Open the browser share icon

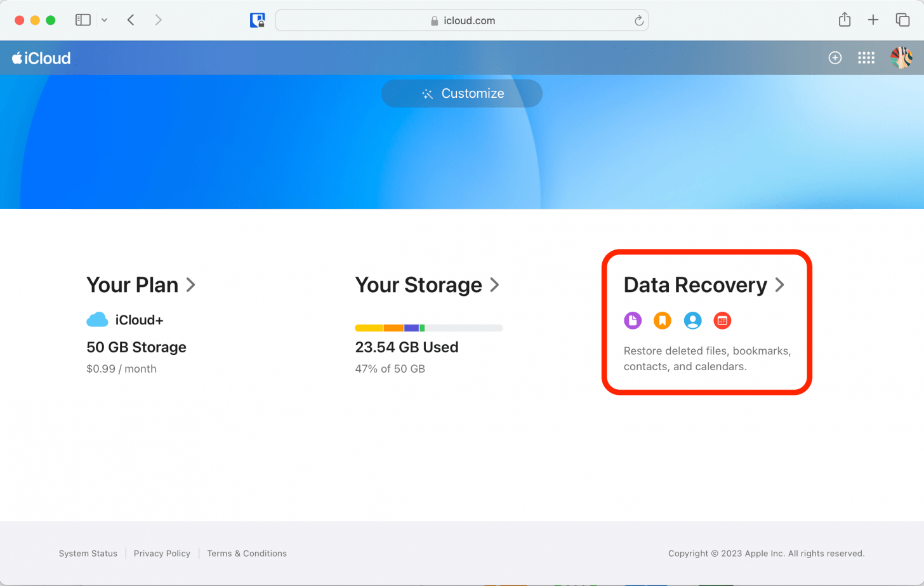(x=844, y=20)
